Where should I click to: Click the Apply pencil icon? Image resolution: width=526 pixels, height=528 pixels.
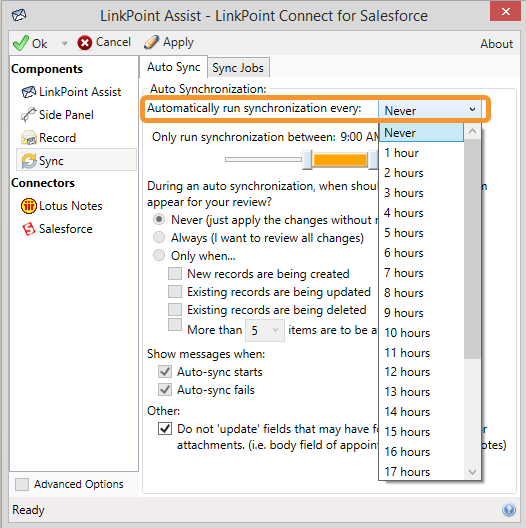click(x=151, y=42)
